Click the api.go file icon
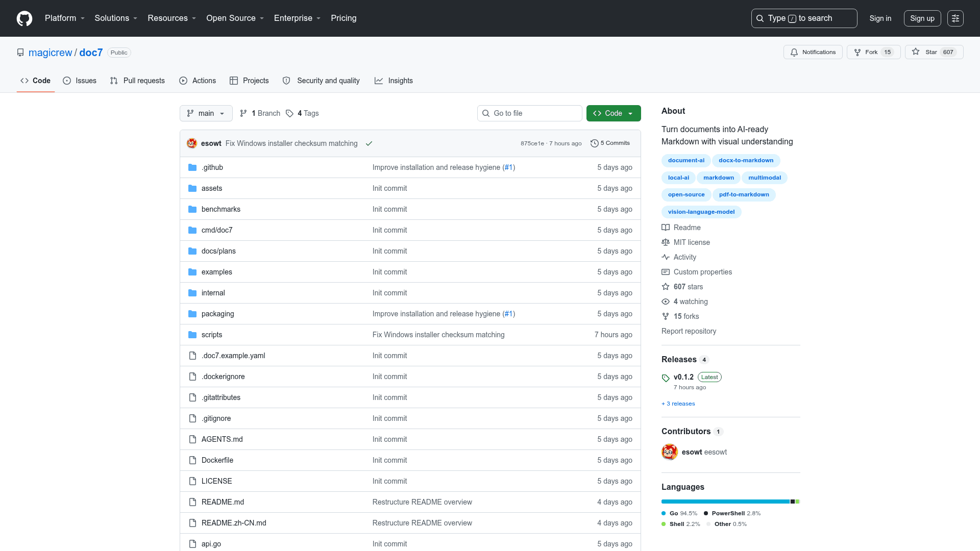The image size is (980, 551). pyautogui.click(x=192, y=544)
